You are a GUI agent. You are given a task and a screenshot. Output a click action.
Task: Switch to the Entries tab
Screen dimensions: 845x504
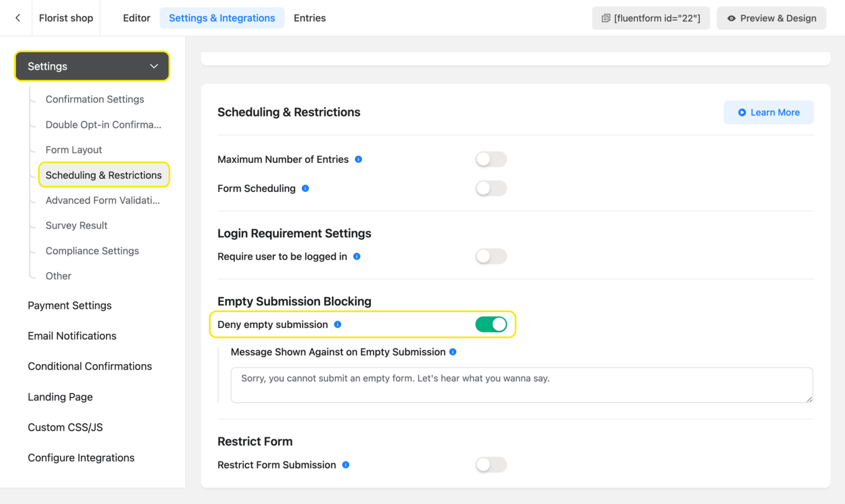click(x=310, y=18)
